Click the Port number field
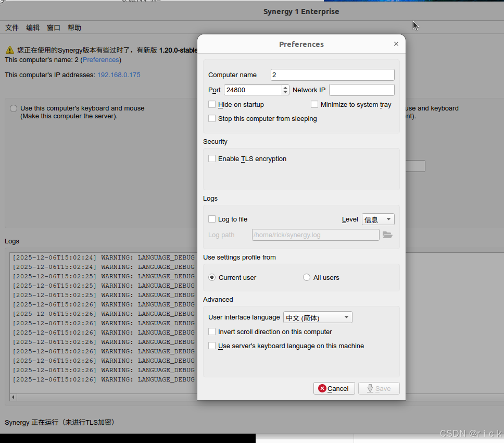Viewport: 504px width, 443px height. click(253, 90)
